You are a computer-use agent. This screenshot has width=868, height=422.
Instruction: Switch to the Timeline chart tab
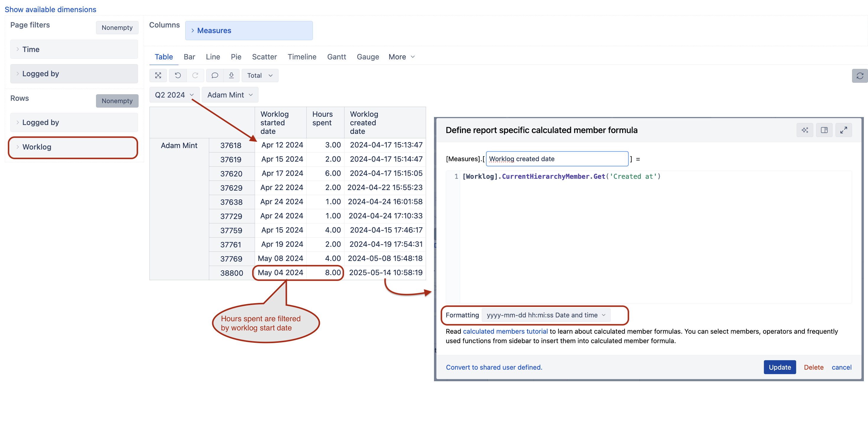[302, 57]
